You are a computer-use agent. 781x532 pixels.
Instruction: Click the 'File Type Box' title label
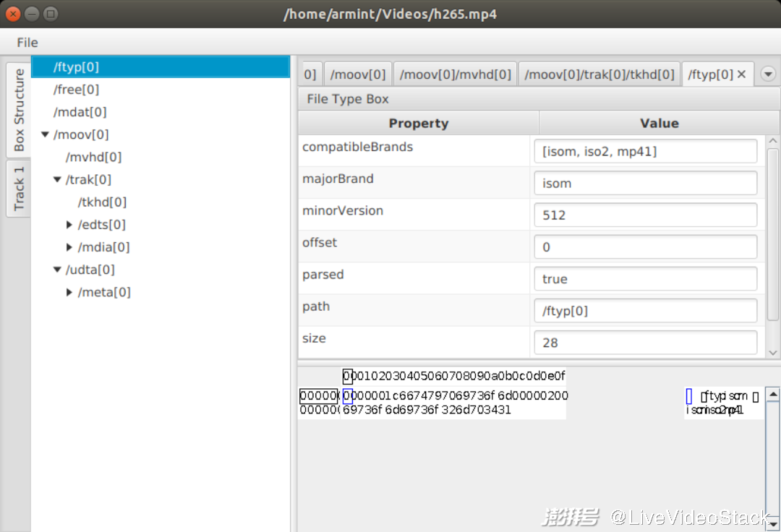348,99
